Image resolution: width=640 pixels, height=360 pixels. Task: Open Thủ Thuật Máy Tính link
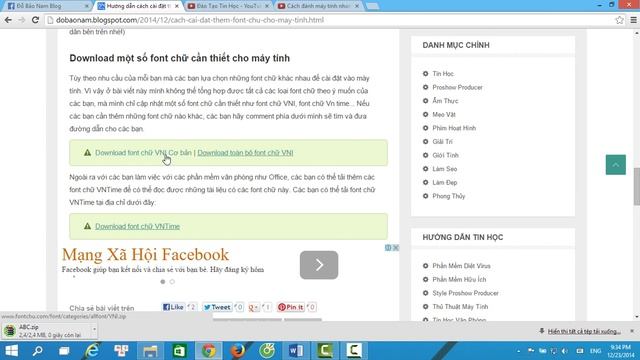[x=460, y=307]
